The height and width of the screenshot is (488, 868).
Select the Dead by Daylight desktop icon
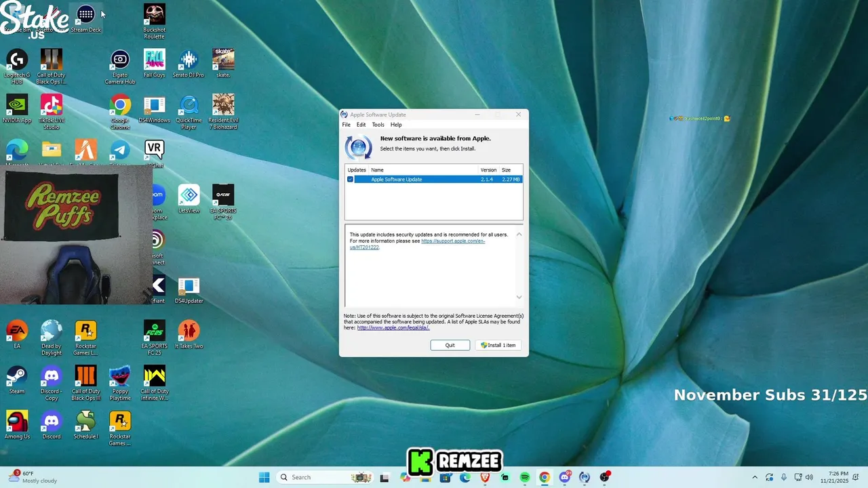click(x=51, y=338)
